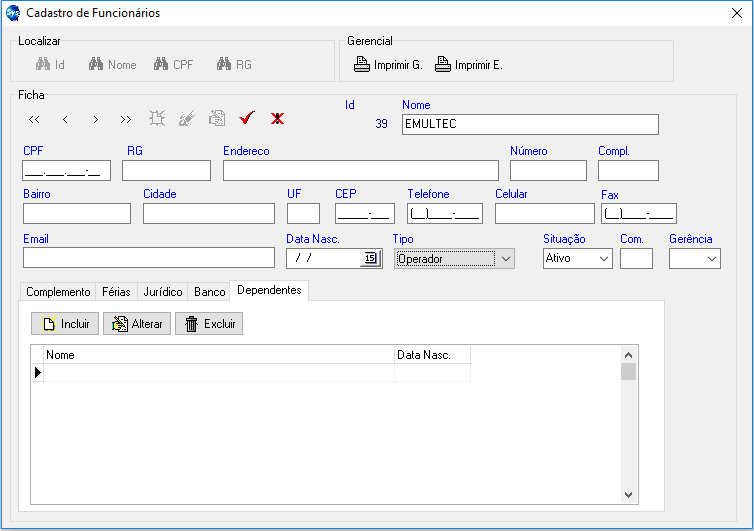Click Imprimir G. printer button
Image resolution: width=754 pixels, height=531 pixels.
coord(388,65)
